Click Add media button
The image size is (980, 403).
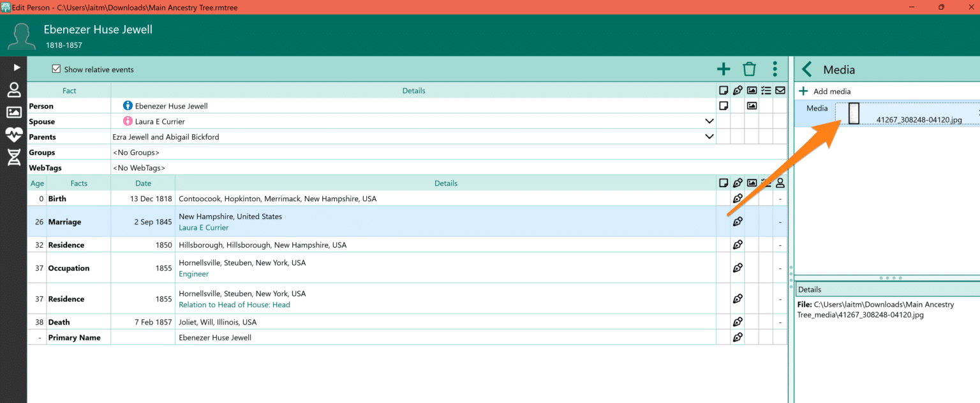click(825, 91)
